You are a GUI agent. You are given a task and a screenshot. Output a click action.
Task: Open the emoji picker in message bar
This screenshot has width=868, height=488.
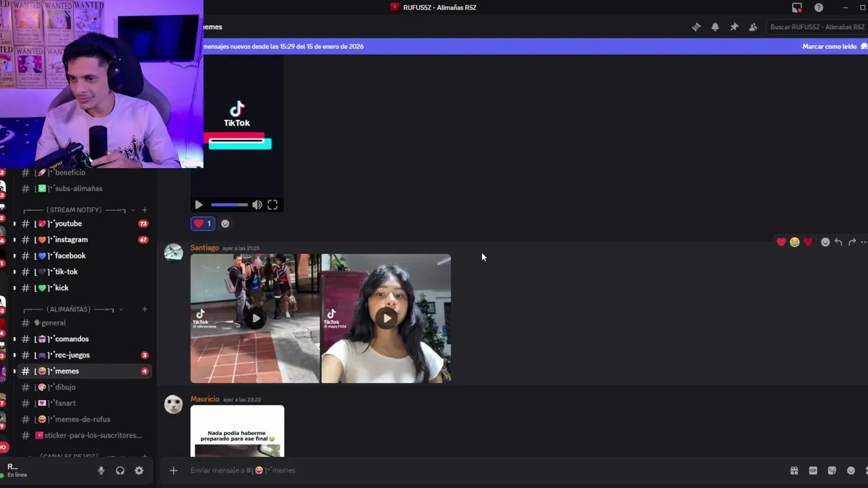851,470
